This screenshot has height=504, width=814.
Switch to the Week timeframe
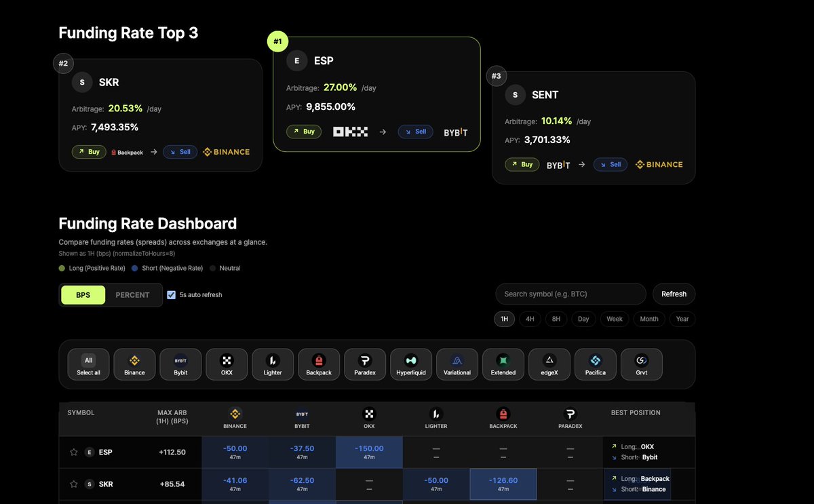point(614,319)
